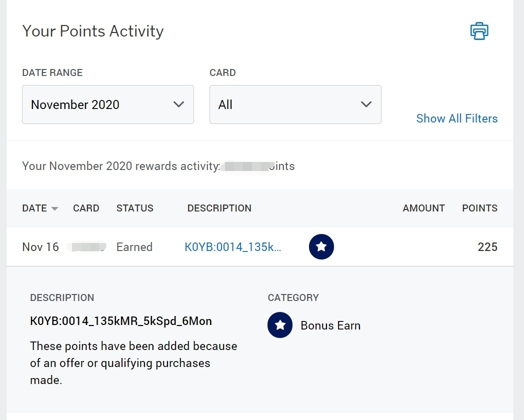
Task: Click the 225 points value
Action: point(487,247)
